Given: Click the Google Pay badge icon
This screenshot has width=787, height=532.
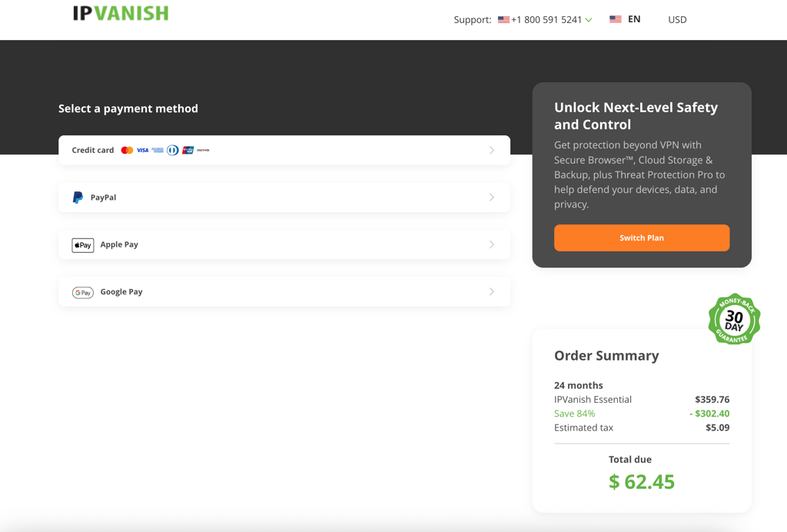Looking at the screenshot, I should (x=83, y=293).
